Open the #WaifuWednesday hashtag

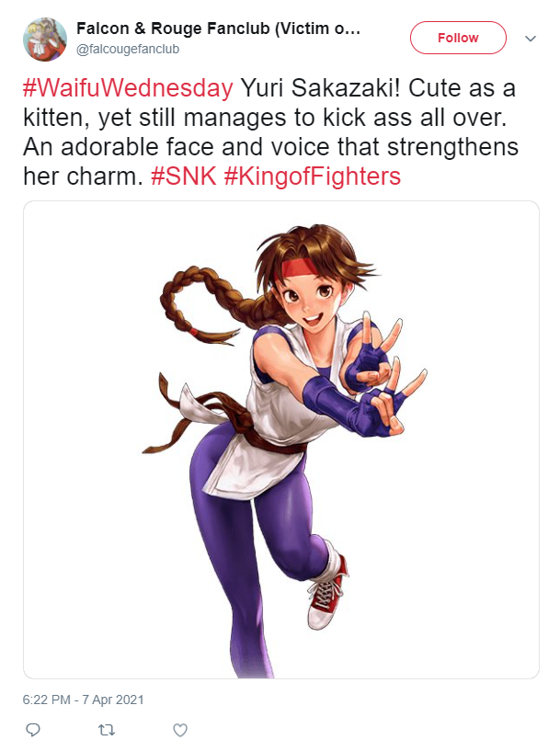point(128,88)
